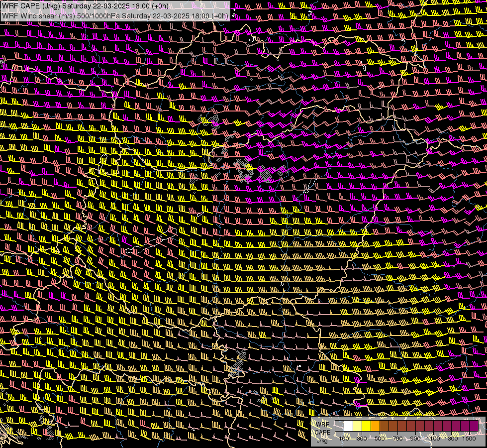The width and height of the screenshot is (487, 448).
Task: Click the '700' legend tick label
Action: (397, 439)
